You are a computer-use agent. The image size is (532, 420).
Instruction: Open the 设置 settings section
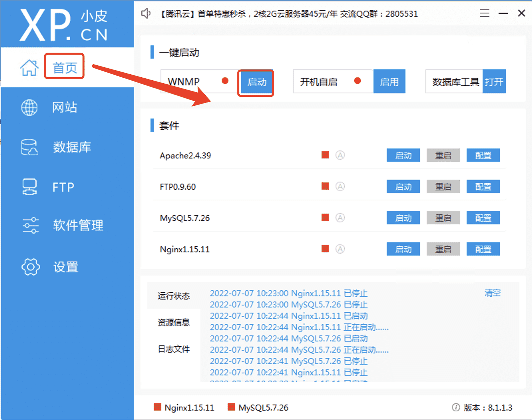coord(66,267)
